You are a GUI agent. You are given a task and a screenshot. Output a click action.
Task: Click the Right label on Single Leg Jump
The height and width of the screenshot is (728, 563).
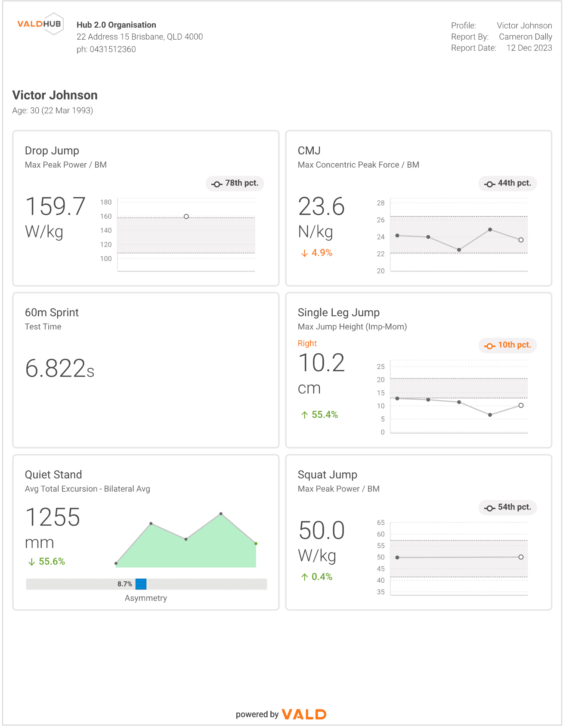click(x=307, y=343)
